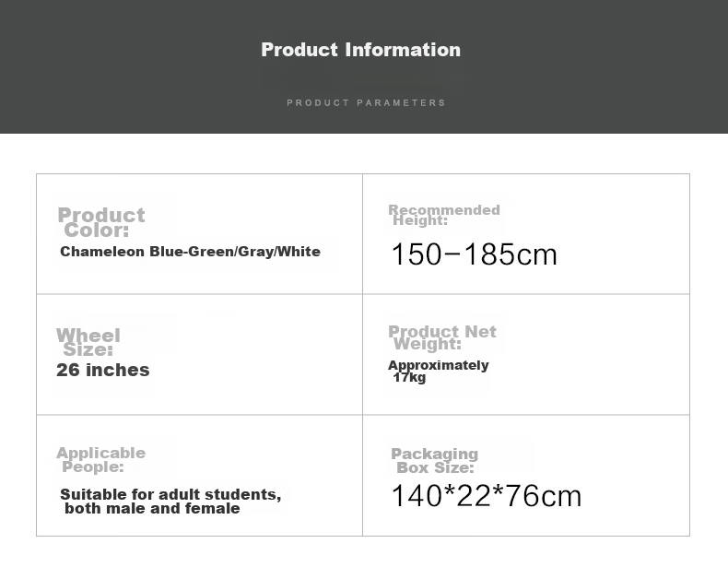Select the Packaging Box Size label
728x567 pixels.
[x=435, y=460]
